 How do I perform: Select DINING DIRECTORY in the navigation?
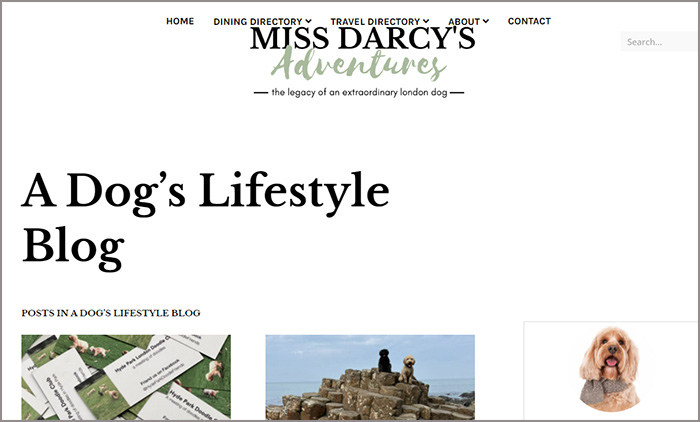click(x=258, y=21)
